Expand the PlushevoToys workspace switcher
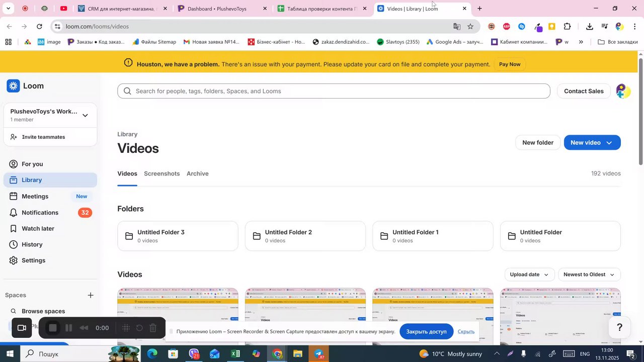This screenshot has height=362, width=644. click(x=85, y=115)
